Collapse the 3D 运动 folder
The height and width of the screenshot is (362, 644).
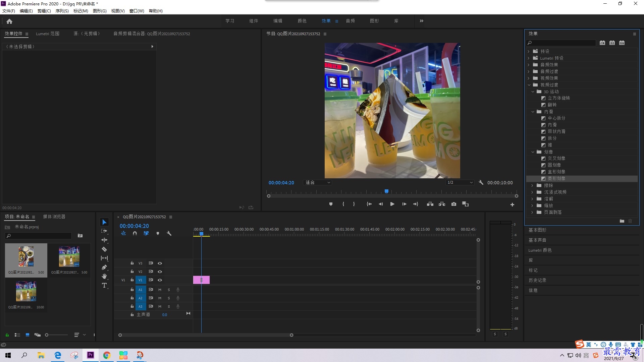point(533,92)
